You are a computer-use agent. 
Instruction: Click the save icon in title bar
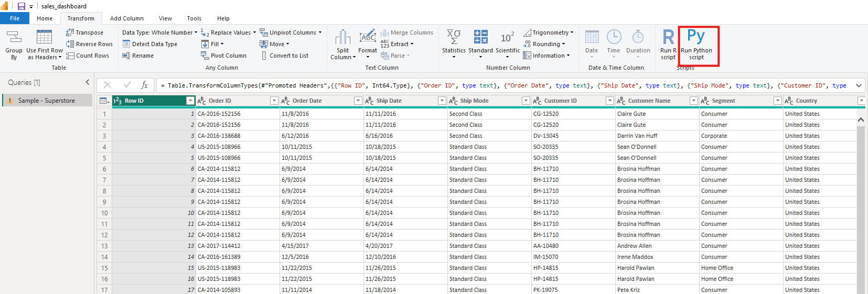(22, 6)
